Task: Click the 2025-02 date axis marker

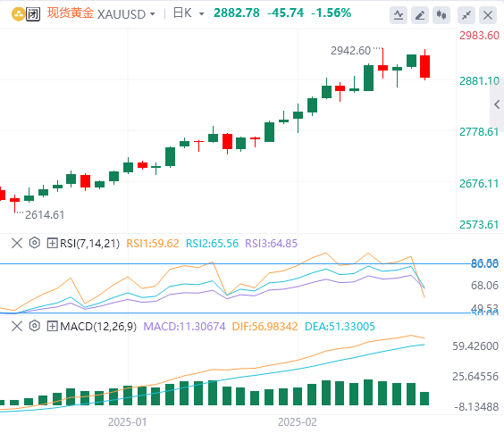Action: click(298, 421)
